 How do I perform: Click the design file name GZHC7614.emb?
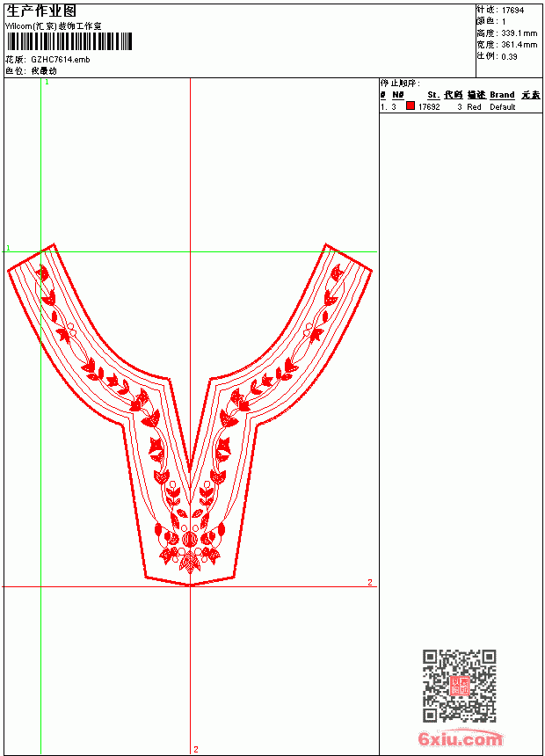61,60
